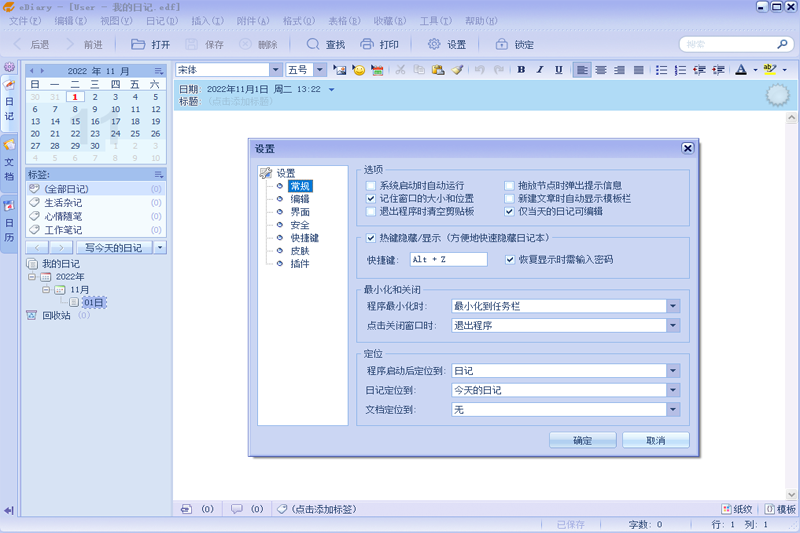Image resolution: width=800 pixels, height=533 pixels.
Task: Click the font color A icon
Action: tap(740, 70)
